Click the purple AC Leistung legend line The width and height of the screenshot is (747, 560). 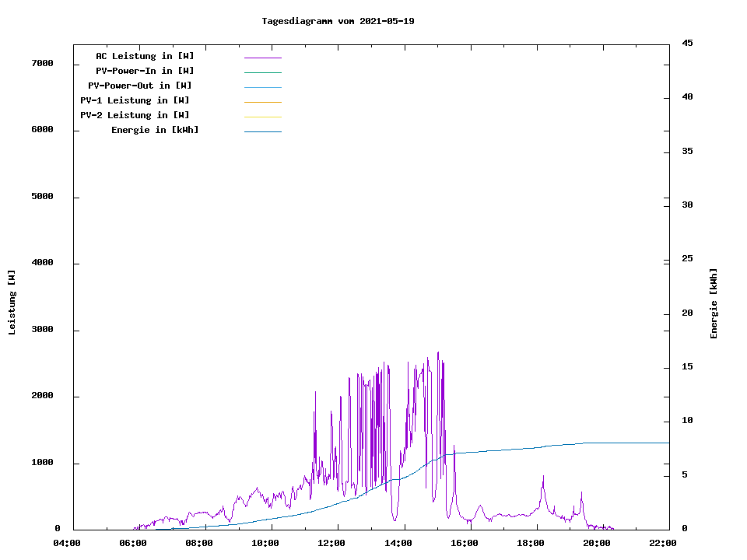[x=262, y=58]
